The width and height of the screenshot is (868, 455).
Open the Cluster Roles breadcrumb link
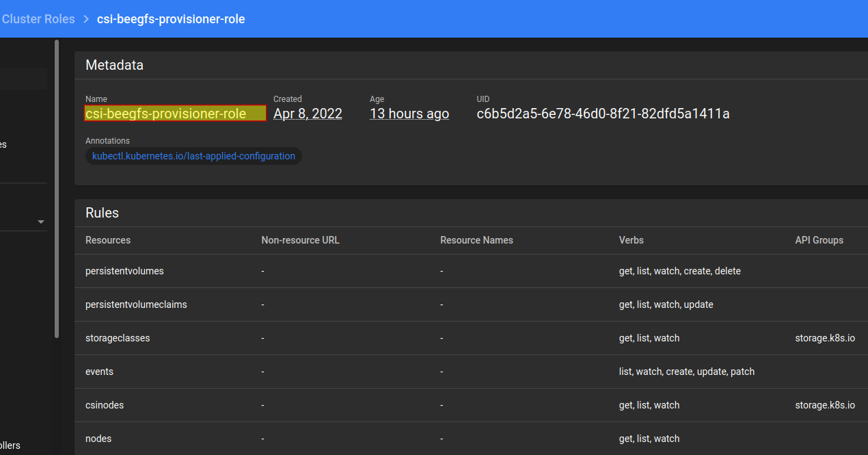[38, 19]
